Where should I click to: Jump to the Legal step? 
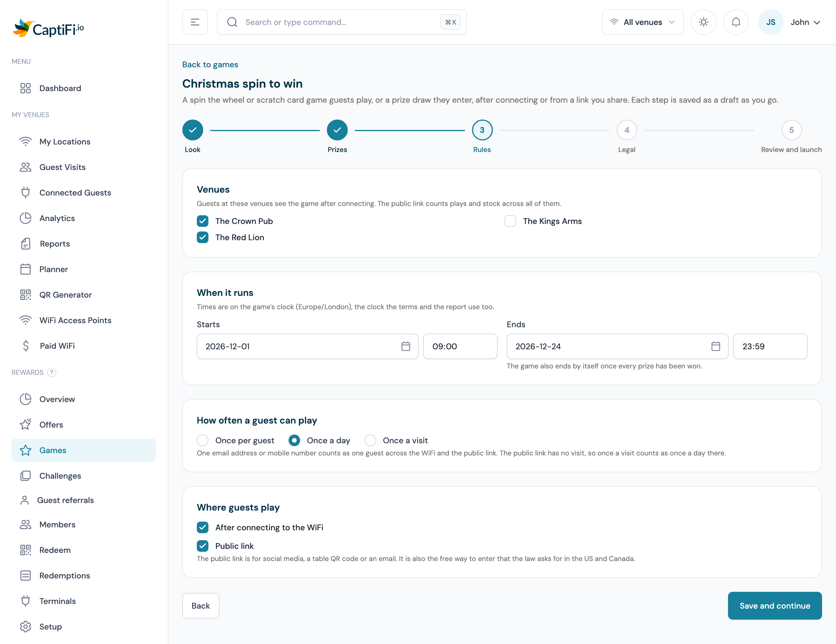tap(627, 130)
